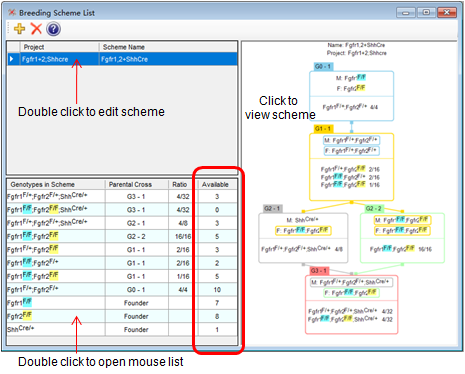Click Available cell showing 10
This screenshot has height=374, width=465.
click(217, 290)
